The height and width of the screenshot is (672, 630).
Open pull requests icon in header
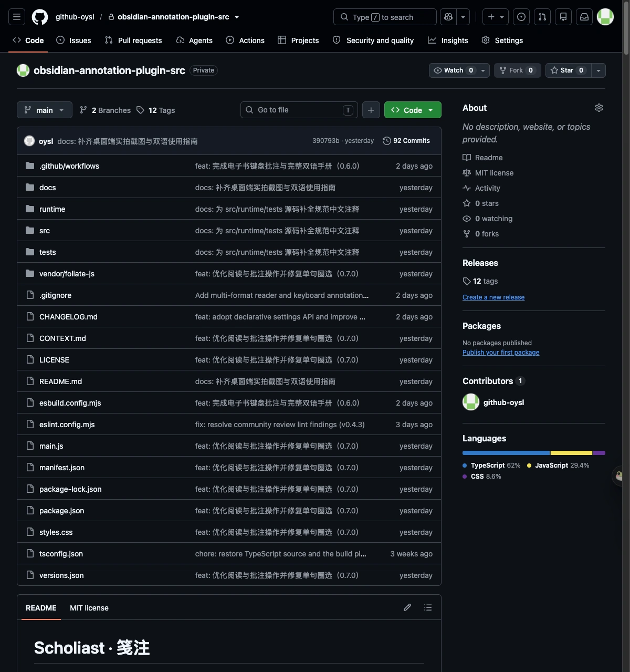pos(542,17)
